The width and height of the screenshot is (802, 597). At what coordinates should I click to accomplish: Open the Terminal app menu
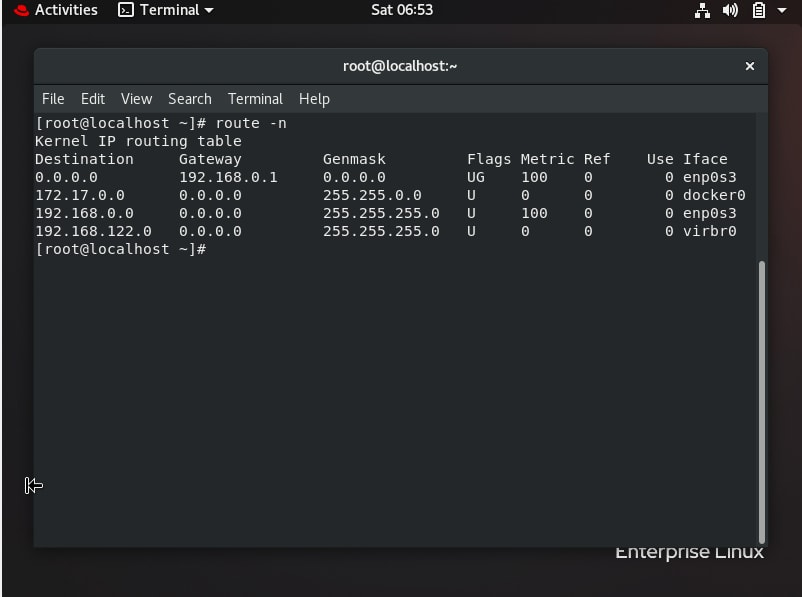(x=166, y=10)
